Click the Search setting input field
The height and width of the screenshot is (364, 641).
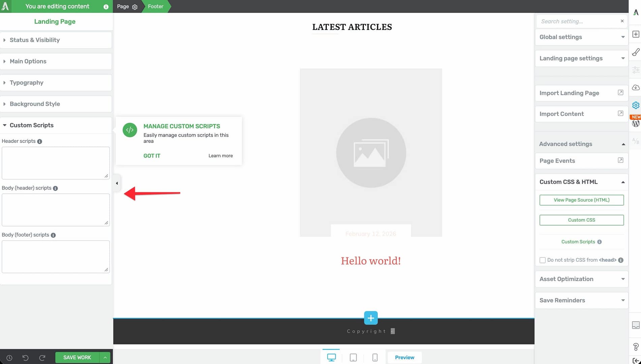(578, 21)
